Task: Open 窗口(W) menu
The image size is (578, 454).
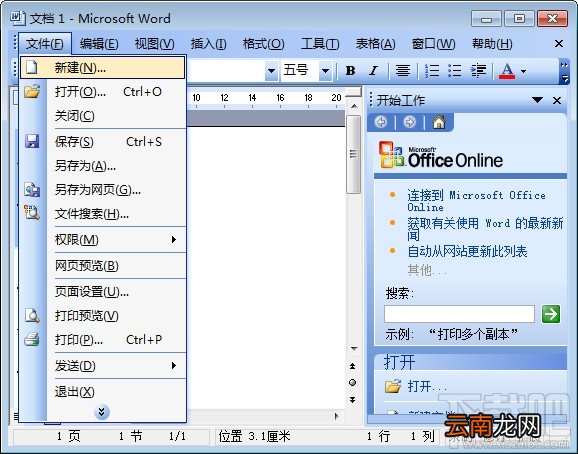Action: (x=433, y=44)
